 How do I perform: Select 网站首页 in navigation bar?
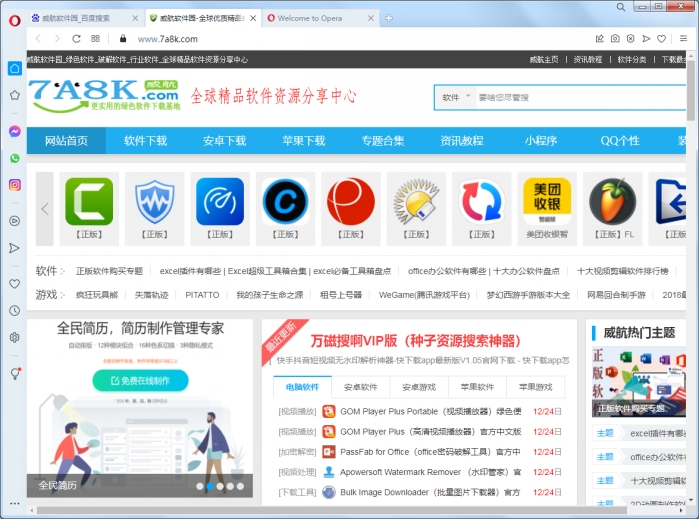coord(66,141)
